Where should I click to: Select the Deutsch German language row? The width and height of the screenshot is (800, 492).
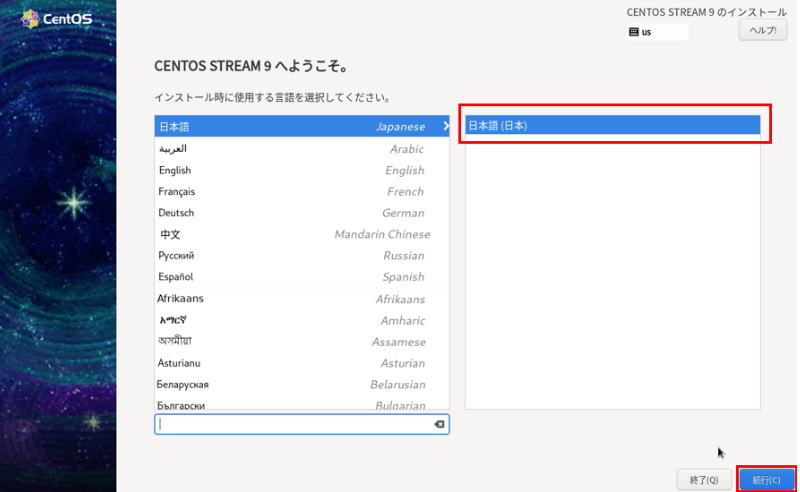point(302,213)
